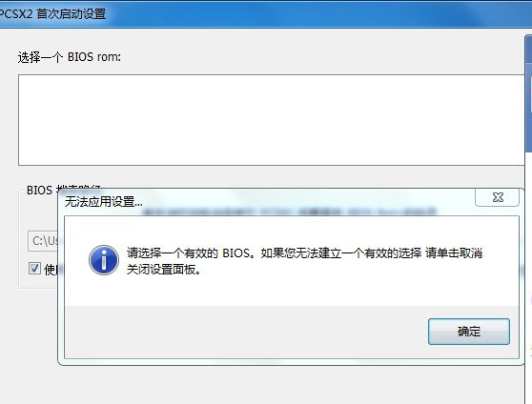The height and width of the screenshot is (404, 532).
Task: Click the BIOS path field showing C:\U
Action: click(x=43, y=241)
